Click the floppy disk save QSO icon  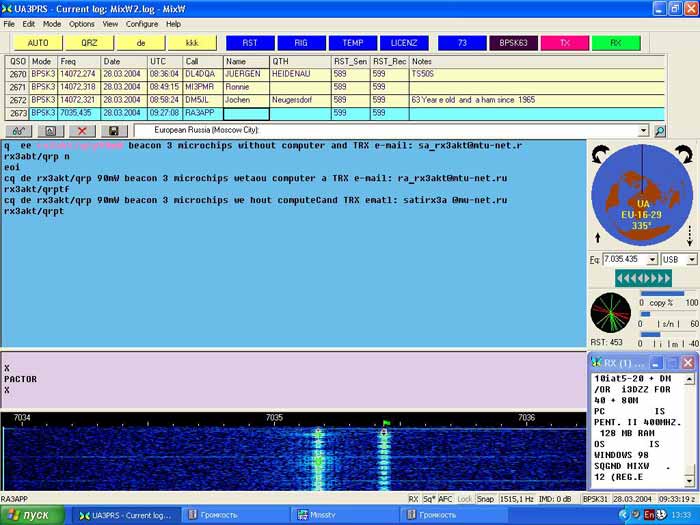pyautogui.click(x=114, y=131)
